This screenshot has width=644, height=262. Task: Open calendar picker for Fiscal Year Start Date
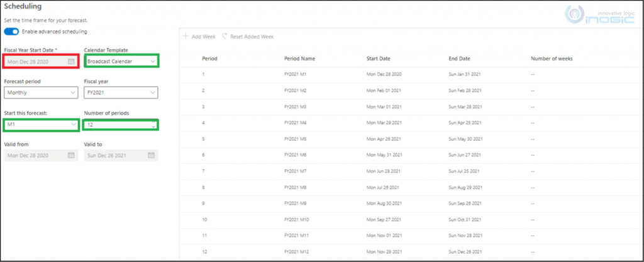click(x=71, y=62)
